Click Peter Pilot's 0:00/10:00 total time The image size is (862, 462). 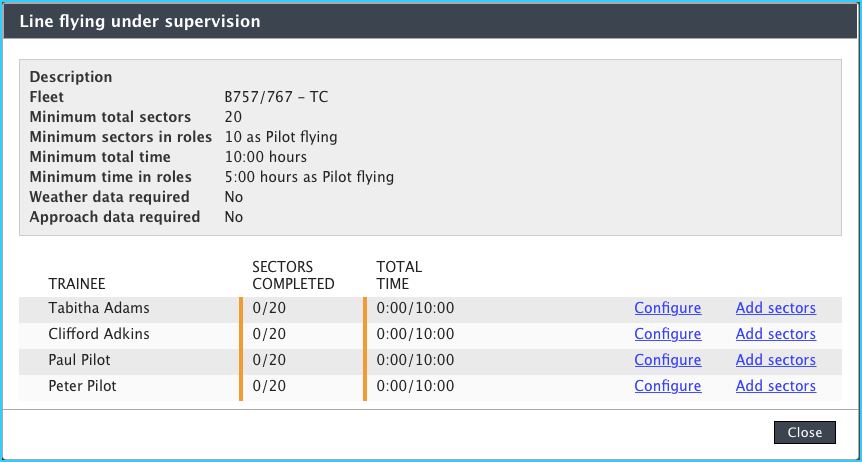point(415,386)
